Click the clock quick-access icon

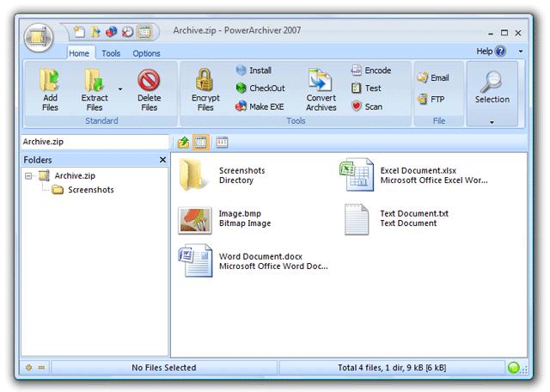pos(128,33)
